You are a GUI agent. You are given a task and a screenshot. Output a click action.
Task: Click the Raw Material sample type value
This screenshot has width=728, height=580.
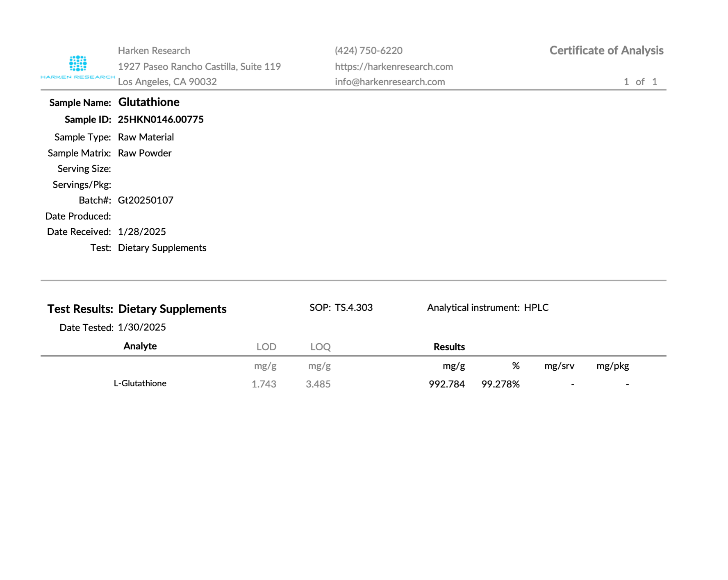point(146,137)
